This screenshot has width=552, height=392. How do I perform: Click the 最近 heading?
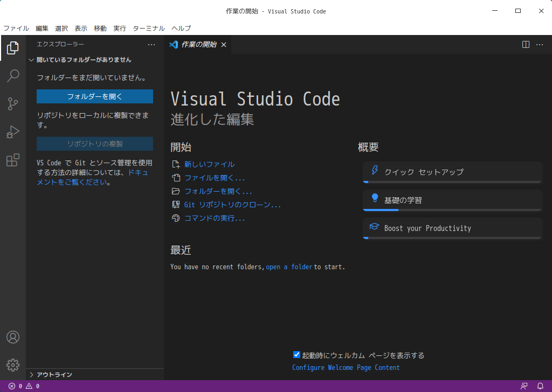[181, 250]
